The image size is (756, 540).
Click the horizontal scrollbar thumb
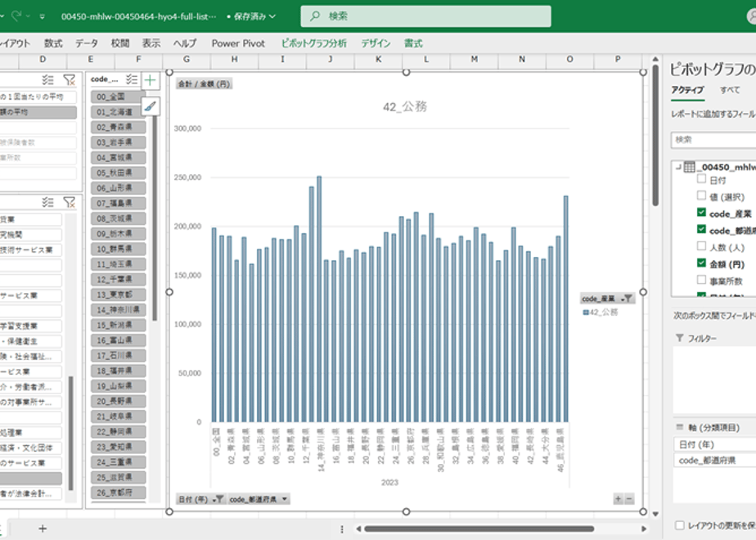pos(479,529)
